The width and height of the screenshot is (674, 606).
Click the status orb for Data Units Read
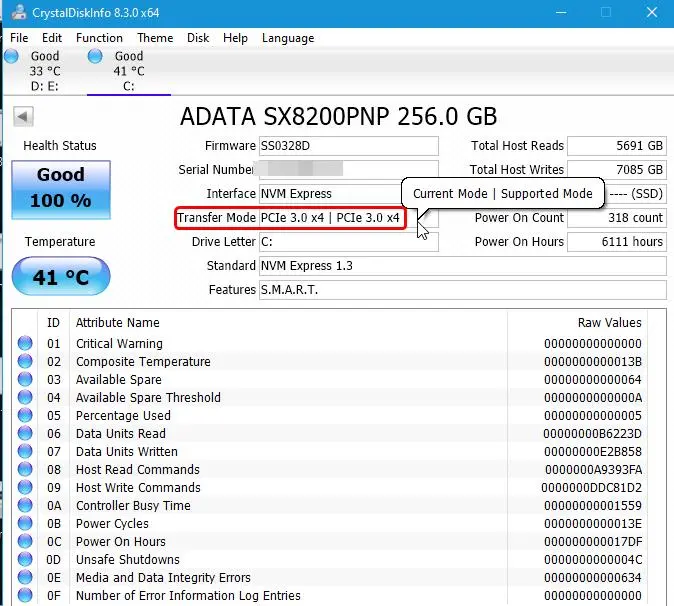25,433
